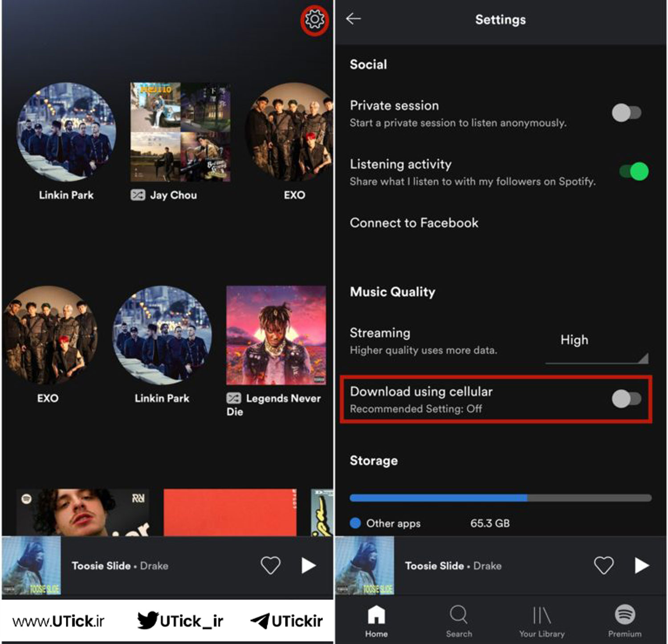Open the Search tab
668x644 pixels.
click(459, 621)
